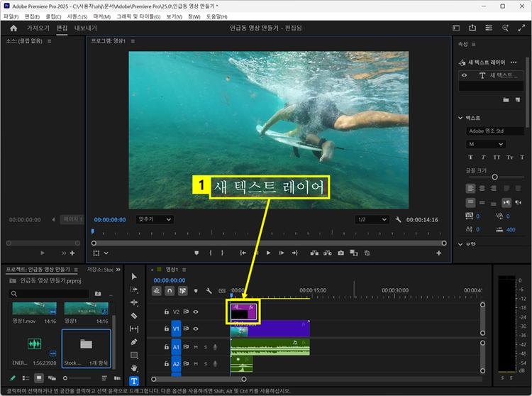532x396 pixels.
Task: Open timeline wrench settings
Action: pos(209,290)
